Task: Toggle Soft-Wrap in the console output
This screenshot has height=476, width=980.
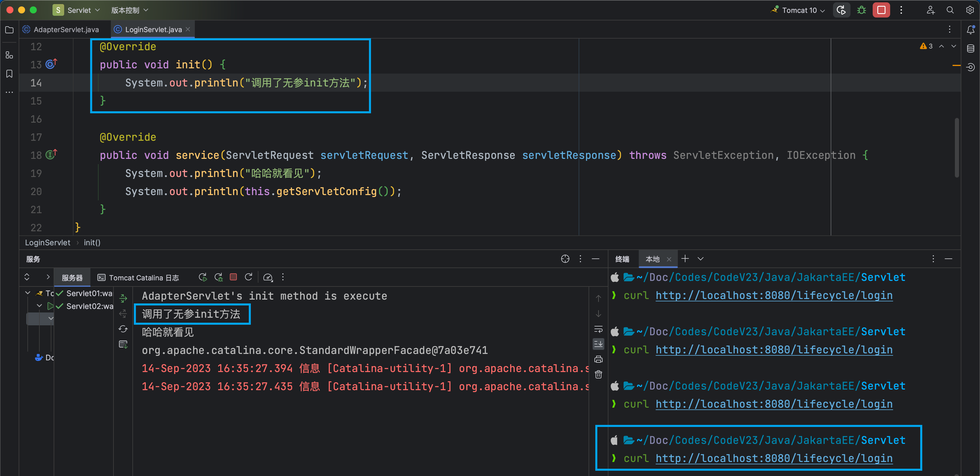Action: pos(598,329)
